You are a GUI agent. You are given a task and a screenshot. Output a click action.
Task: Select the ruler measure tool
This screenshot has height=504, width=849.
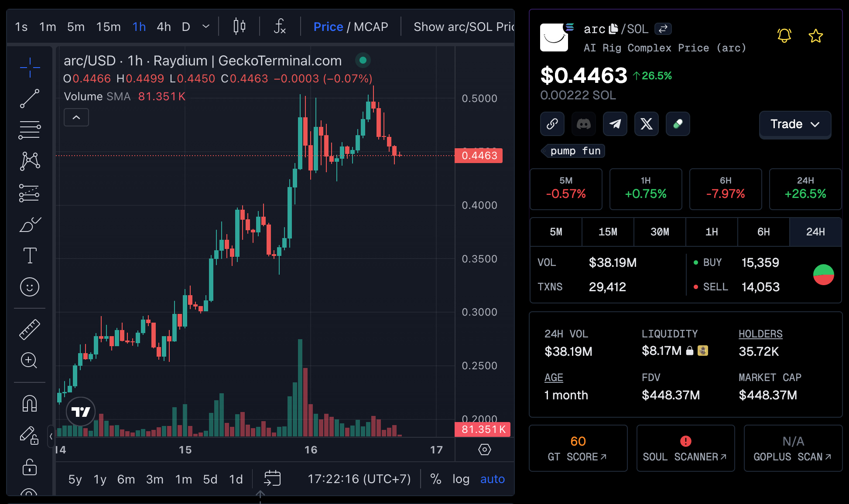pyautogui.click(x=30, y=329)
